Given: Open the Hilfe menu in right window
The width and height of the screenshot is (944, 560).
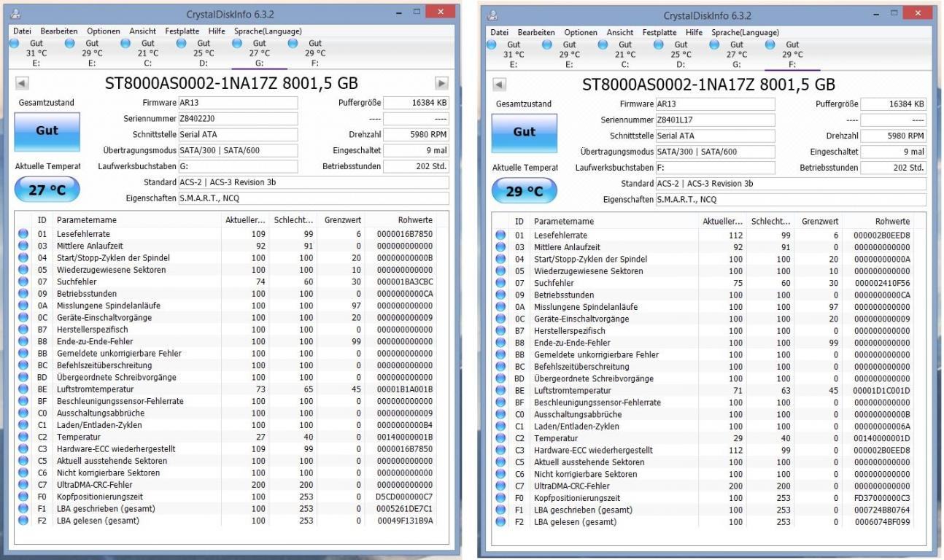Looking at the screenshot, I should (694, 32).
